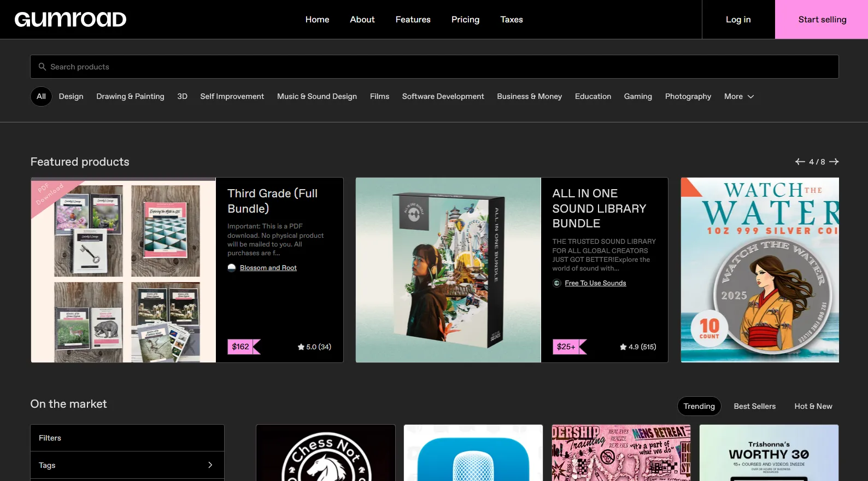This screenshot has height=481, width=868.
Task: Click the Start selling button
Action: (x=822, y=20)
